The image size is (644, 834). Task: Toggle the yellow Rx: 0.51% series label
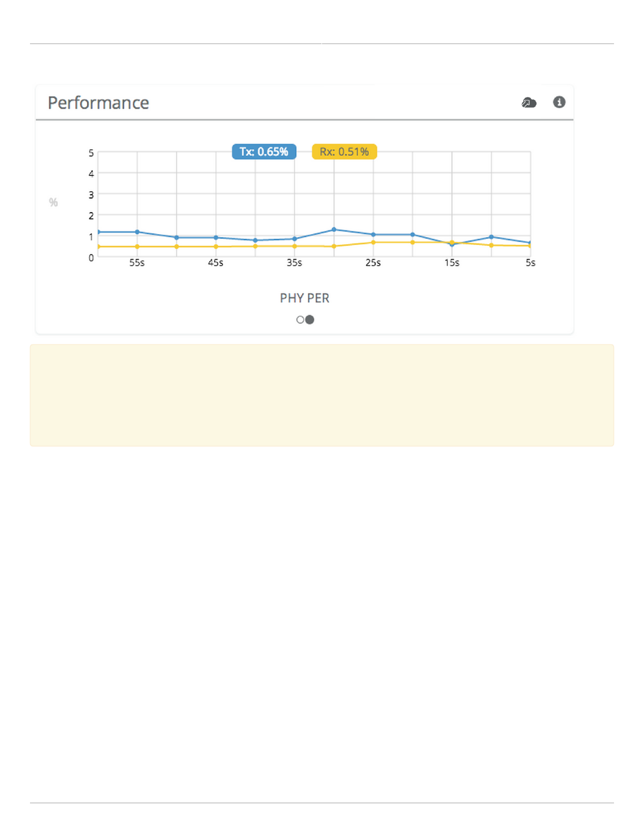point(344,152)
